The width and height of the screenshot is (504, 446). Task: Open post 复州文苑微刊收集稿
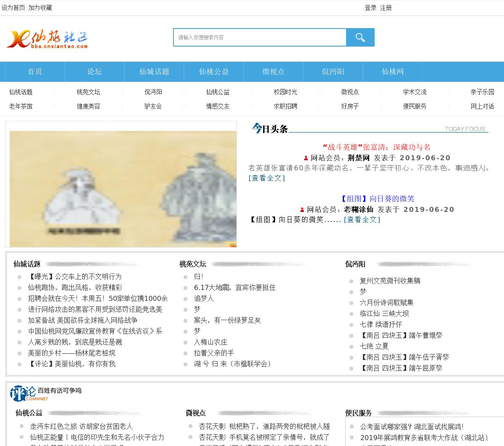point(390,281)
